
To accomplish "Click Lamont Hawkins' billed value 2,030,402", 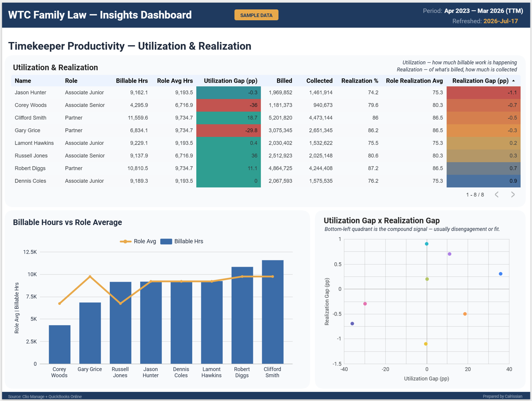I will click(x=280, y=143).
